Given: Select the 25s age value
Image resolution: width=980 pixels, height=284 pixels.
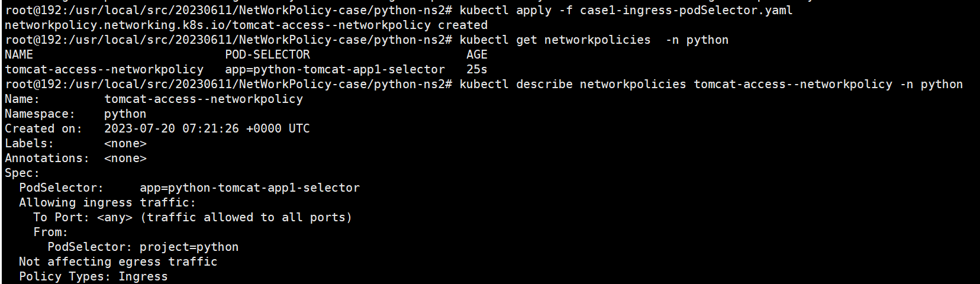Looking at the screenshot, I should click(477, 69).
